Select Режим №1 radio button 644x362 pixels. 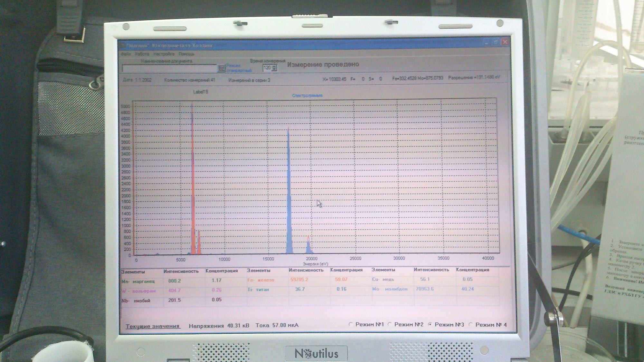click(351, 324)
